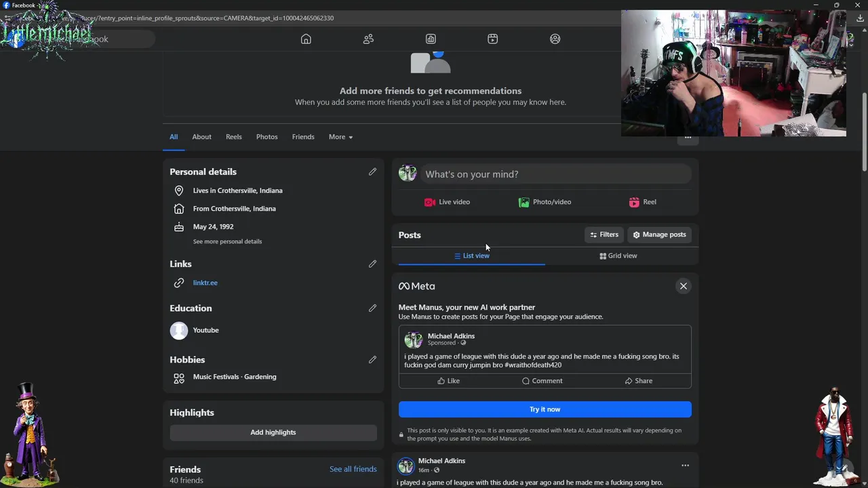868x488 pixels.
Task: Edit Education section with the pencil icon
Action: [x=372, y=308]
